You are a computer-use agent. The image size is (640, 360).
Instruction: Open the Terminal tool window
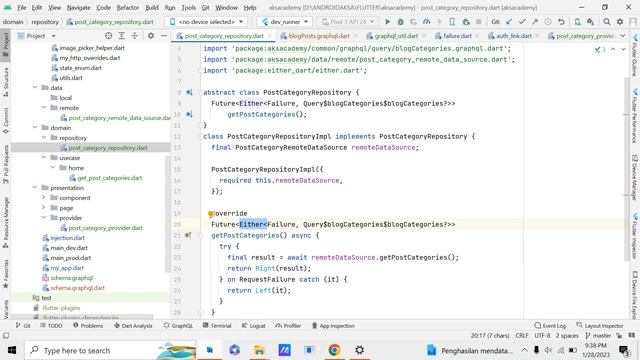(x=217, y=326)
